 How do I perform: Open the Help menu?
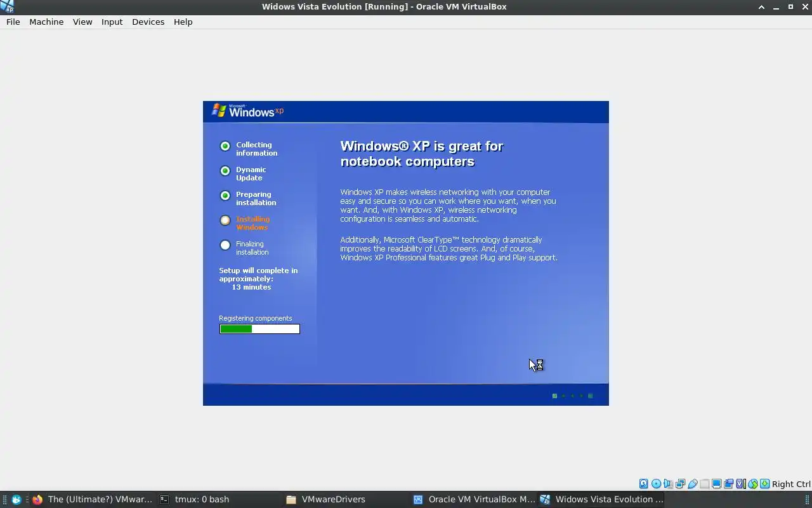pos(183,22)
